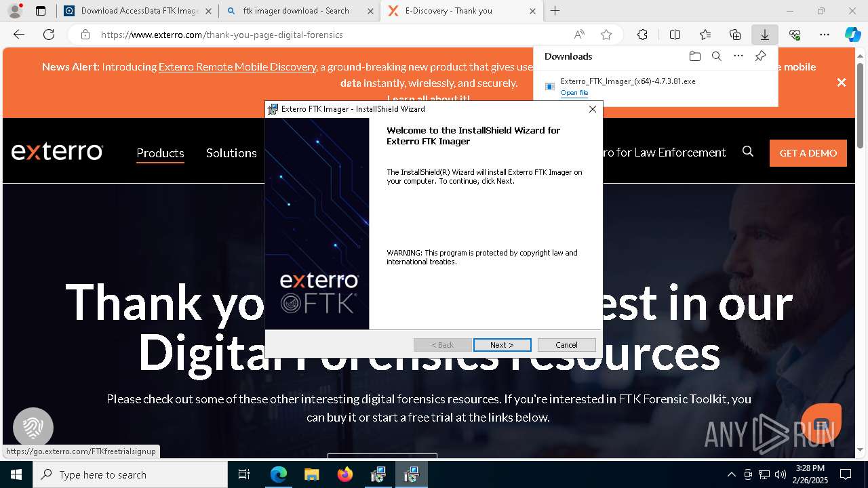Viewport: 868px width, 488px height.
Task: Follow the Exterro Remote Mobile Discovery link
Action: 237,67
